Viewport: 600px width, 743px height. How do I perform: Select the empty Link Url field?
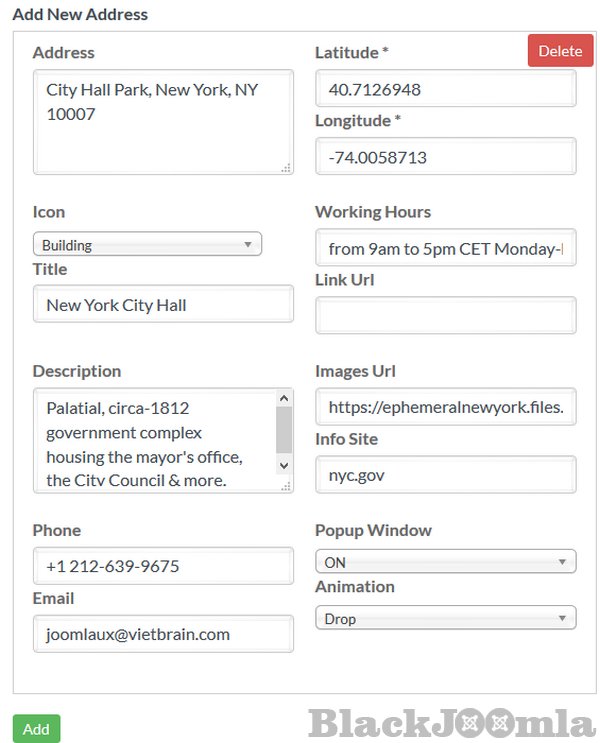(x=445, y=316)
